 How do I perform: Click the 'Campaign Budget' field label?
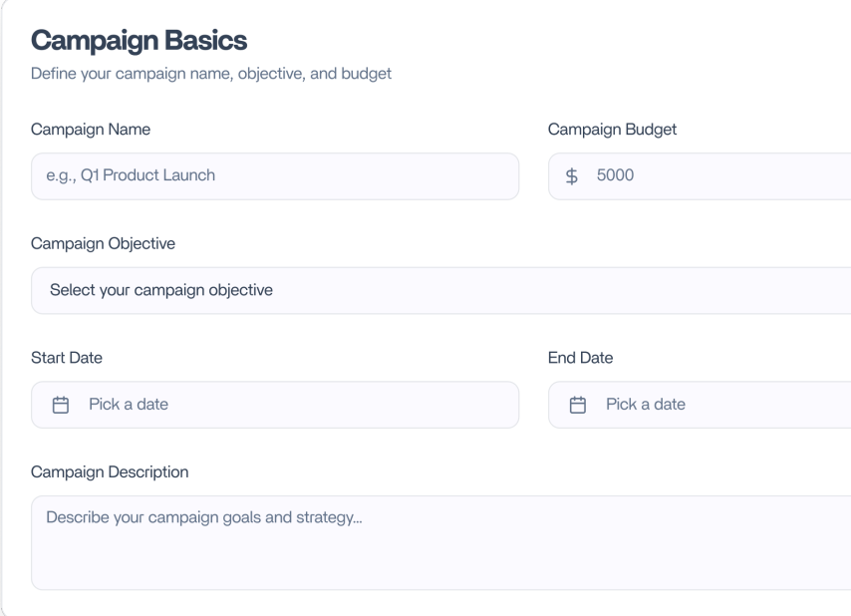pos(612,130)
